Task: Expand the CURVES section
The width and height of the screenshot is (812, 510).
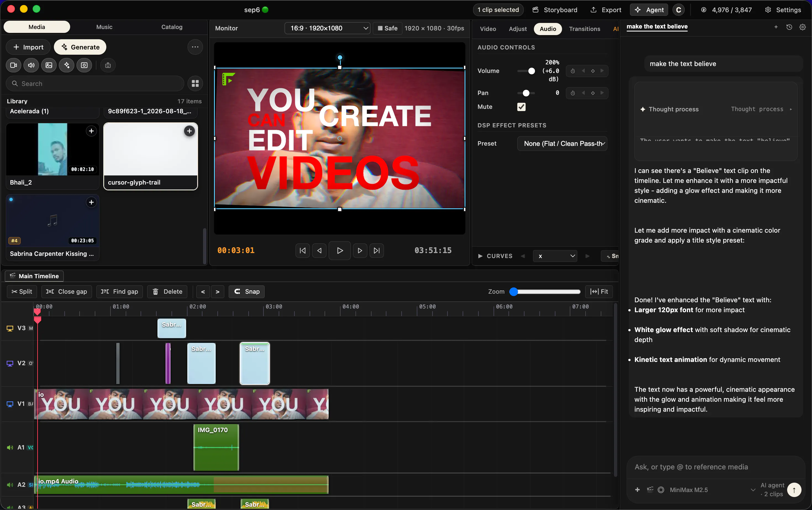Action: click(495, 256)
